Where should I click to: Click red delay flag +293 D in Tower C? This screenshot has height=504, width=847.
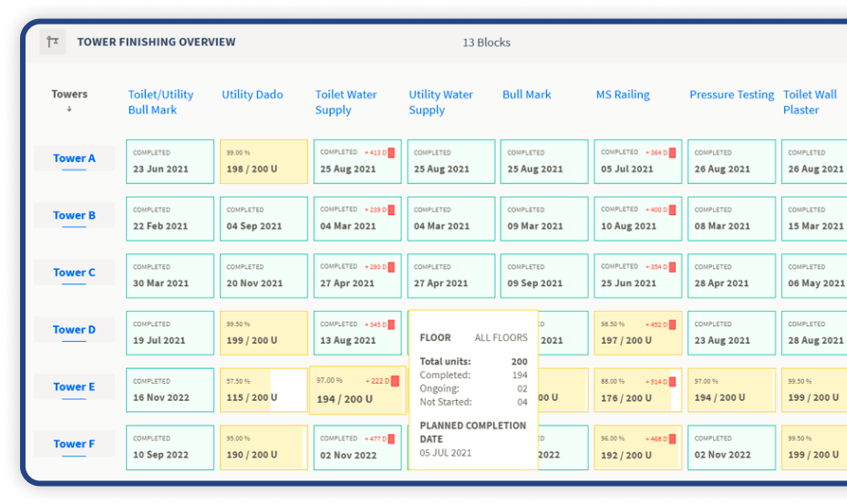[391, 267]
